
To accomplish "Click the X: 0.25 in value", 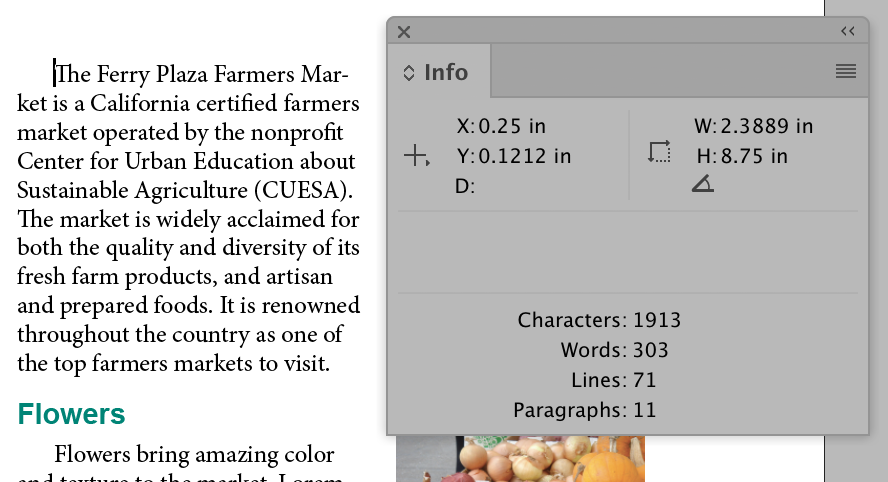I will [501, 126].
